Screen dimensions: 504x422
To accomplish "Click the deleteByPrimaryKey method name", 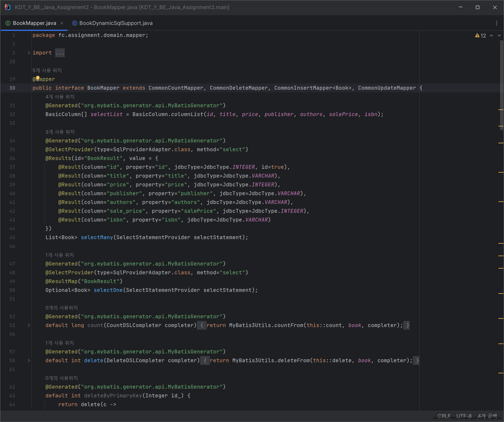I will [113, 396].
